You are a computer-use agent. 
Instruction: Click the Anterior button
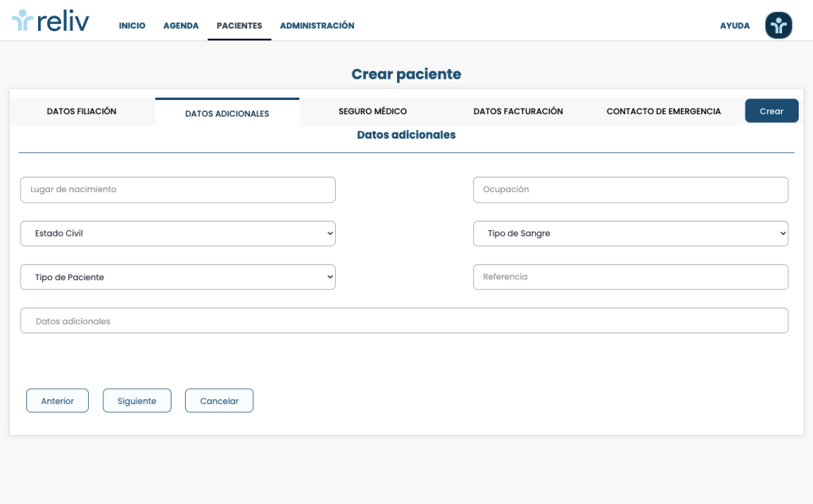[x=57, y=401]
